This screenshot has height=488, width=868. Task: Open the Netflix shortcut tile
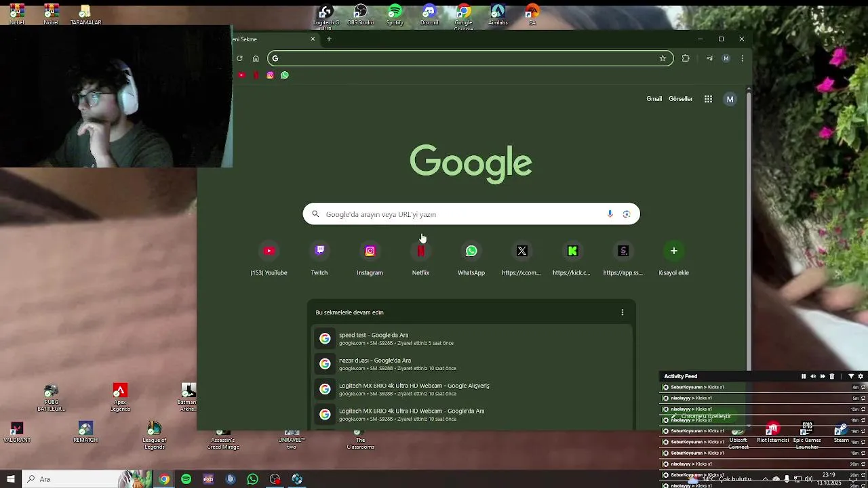point(420,259)
